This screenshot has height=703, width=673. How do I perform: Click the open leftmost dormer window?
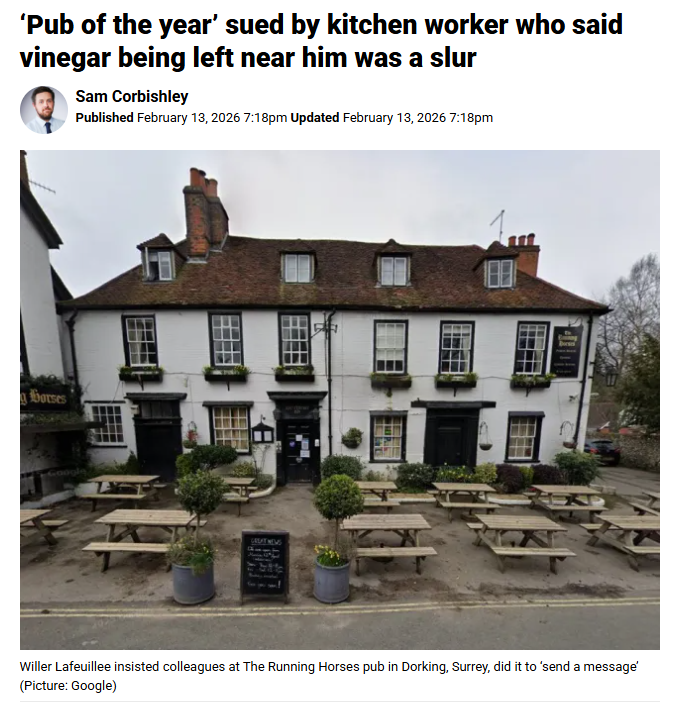[160, 265]
